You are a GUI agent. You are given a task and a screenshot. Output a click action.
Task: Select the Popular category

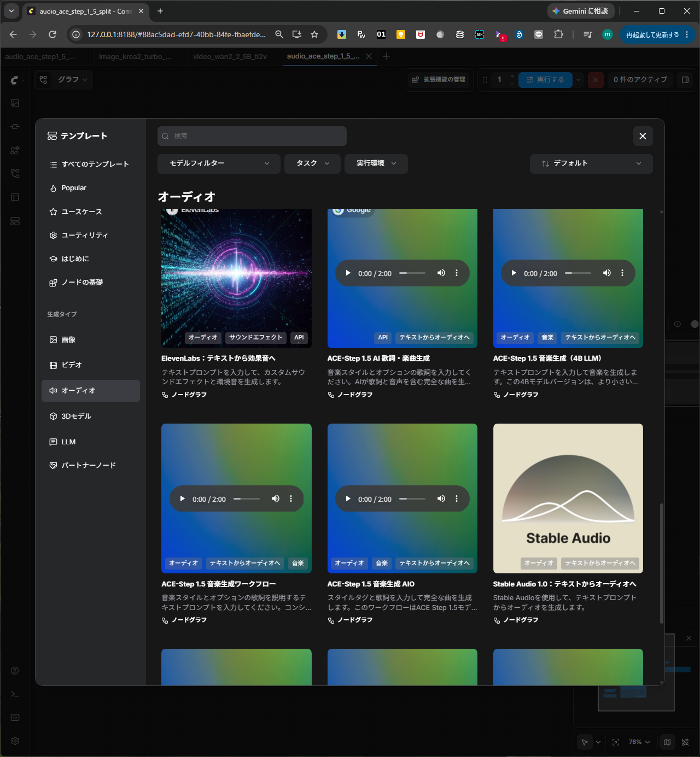tap(91, 188)
